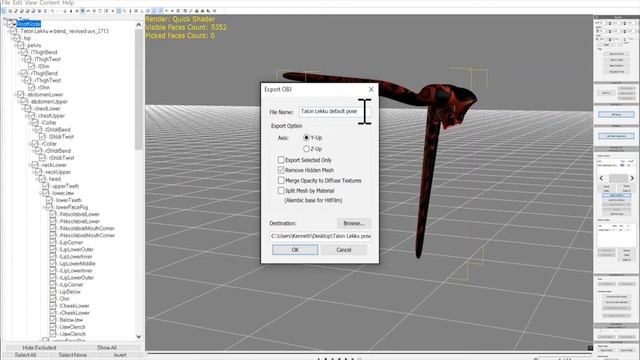The image size is (640, 360).
Task: Collapse the abdomenLower tree node
Action: pos(16,95)
